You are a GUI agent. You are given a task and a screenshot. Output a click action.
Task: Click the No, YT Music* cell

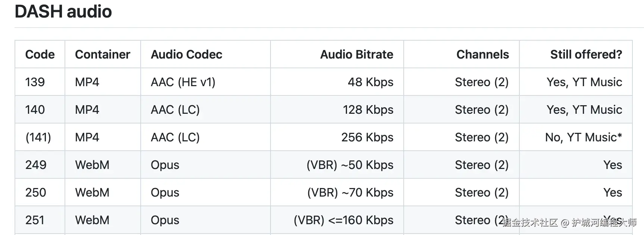click(x=583, y=137)
